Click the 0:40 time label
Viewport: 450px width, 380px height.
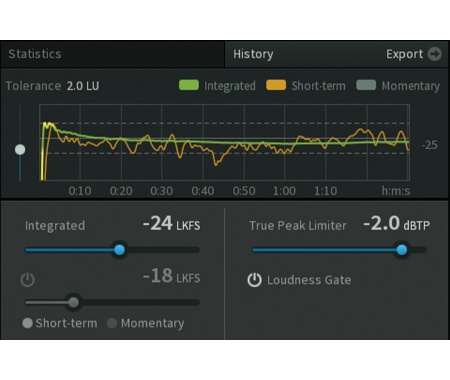203,191
